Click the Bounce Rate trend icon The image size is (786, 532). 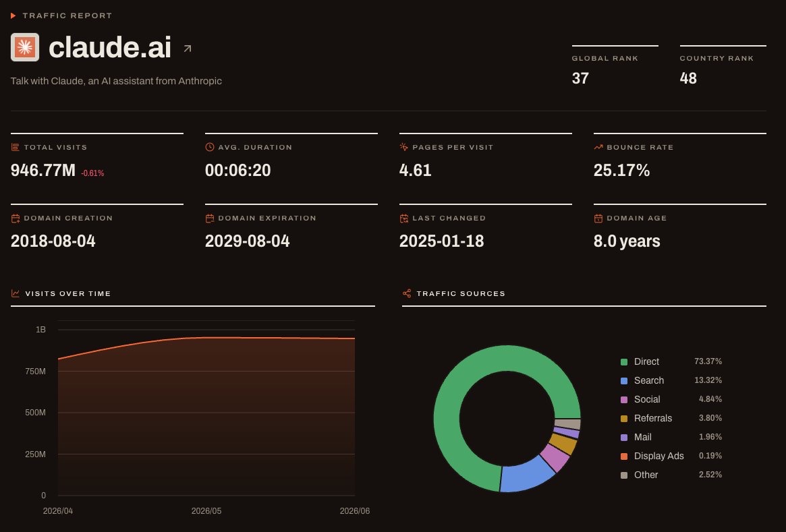pos(598,147)
